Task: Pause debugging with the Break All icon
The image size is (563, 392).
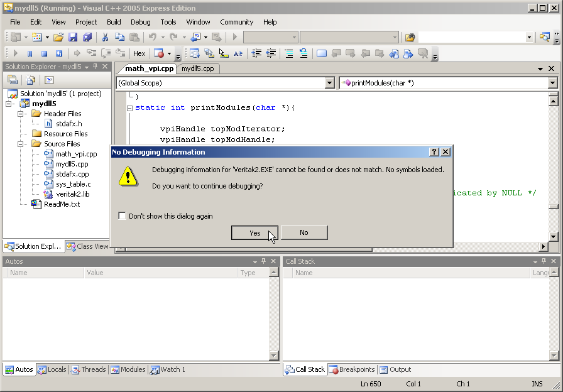Action: 30,54
